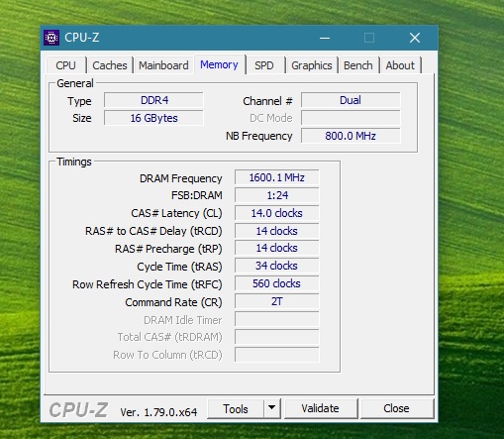Click the RAS# Precharge (tRP) label
504x439 pixels.
click(168, 249)
